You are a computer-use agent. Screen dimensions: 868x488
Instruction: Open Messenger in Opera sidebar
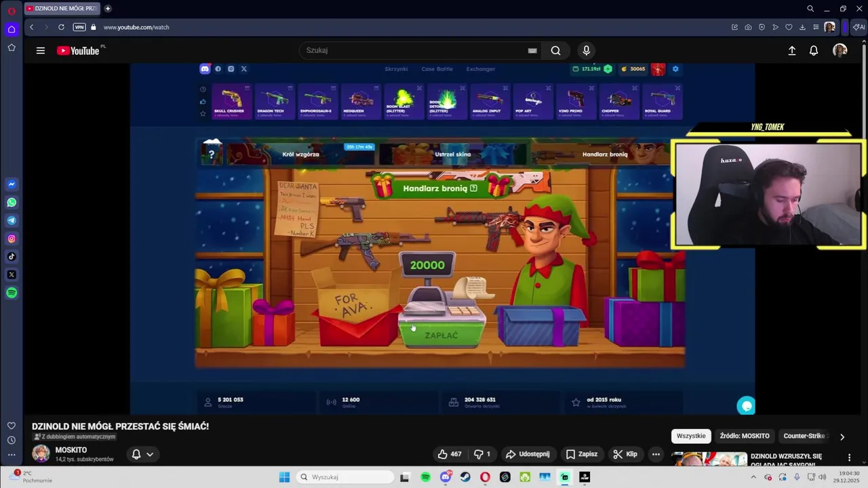pyautogui.click(x=12, y=184)
